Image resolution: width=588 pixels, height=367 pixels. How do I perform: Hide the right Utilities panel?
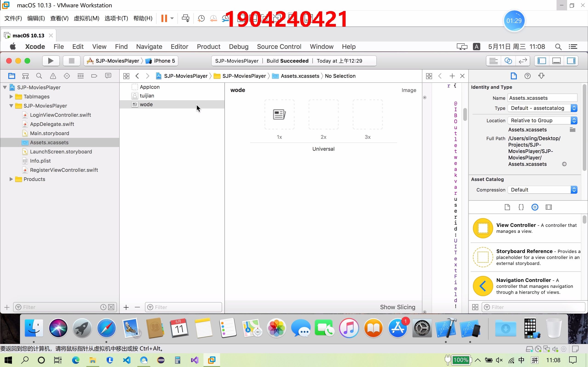pyautogui.click(x=571, y=61)
